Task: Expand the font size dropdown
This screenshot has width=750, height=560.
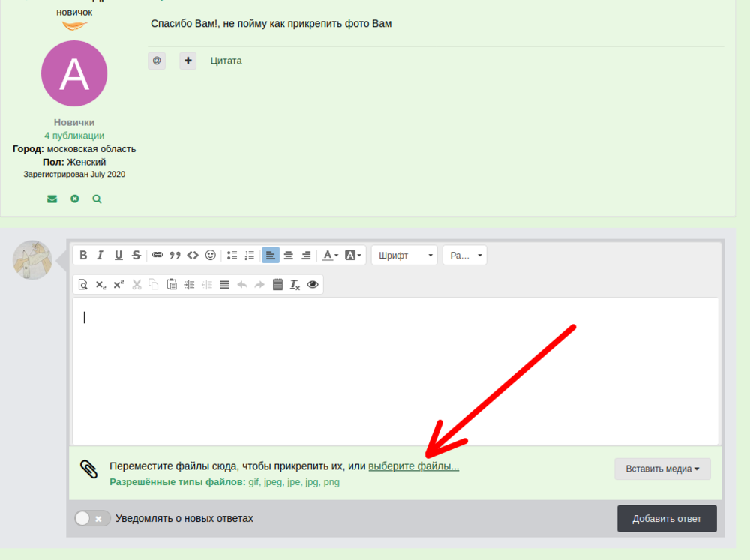Action: pos(464,255)
